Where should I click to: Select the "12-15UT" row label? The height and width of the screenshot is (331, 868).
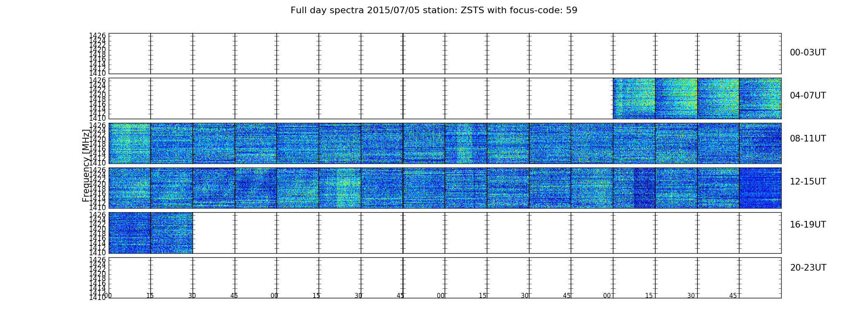point(808,182)
